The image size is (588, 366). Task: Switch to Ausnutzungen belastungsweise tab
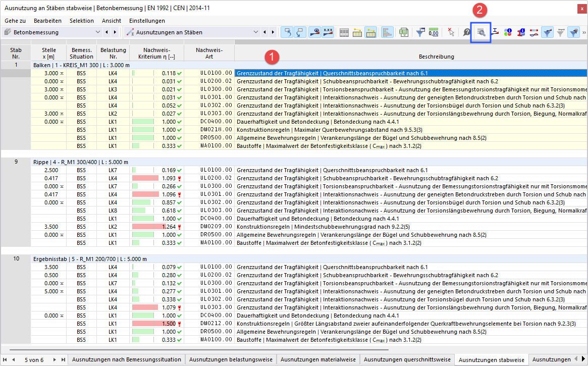pyautogui.click(x=231, y=359)
